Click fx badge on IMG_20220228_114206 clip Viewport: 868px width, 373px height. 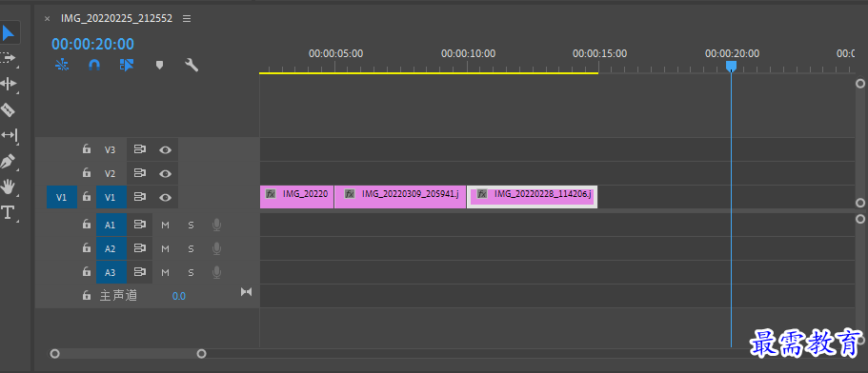click(482, 194)
